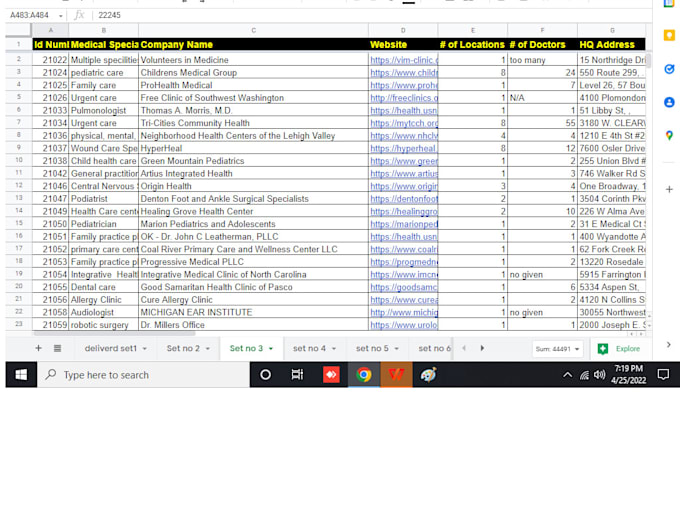Select row 10 header

[x=19, y=160]
